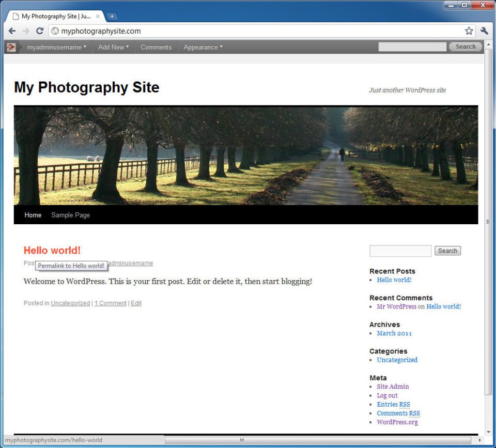Click the Edit link under the post
496x448 pixels.
(x=136, y=303)
